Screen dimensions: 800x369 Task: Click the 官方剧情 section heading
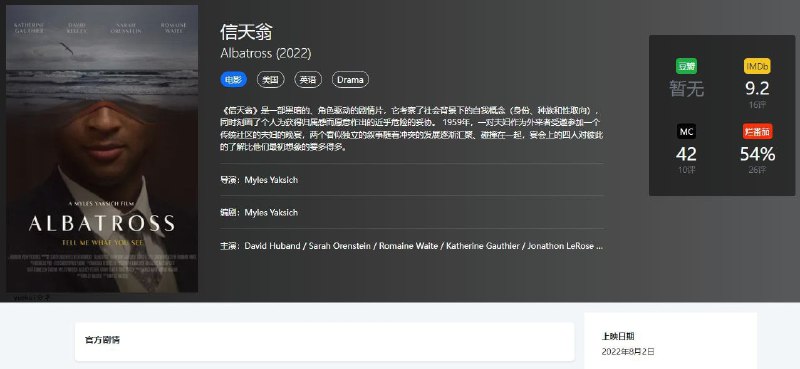pyautogui.click(x=103, y=340)
